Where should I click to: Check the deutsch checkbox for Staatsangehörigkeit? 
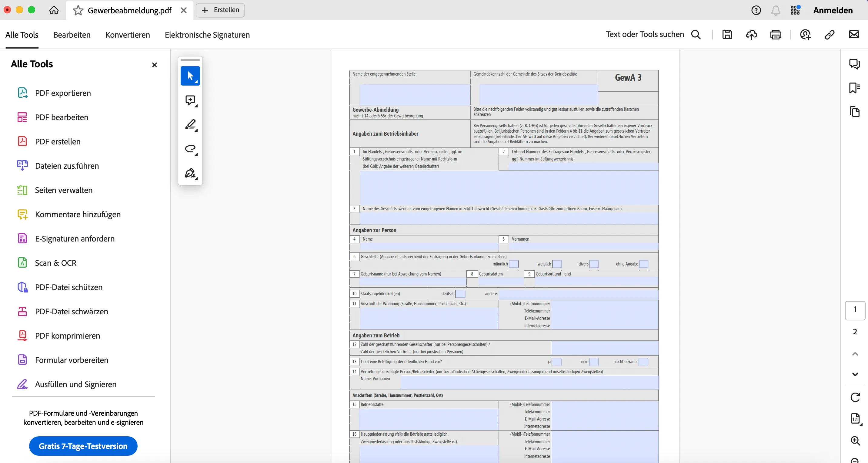(460, 294)
